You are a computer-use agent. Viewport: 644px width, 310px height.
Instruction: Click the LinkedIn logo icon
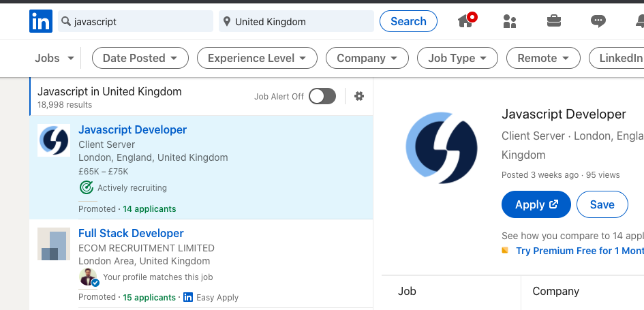(x=41, y=22)
